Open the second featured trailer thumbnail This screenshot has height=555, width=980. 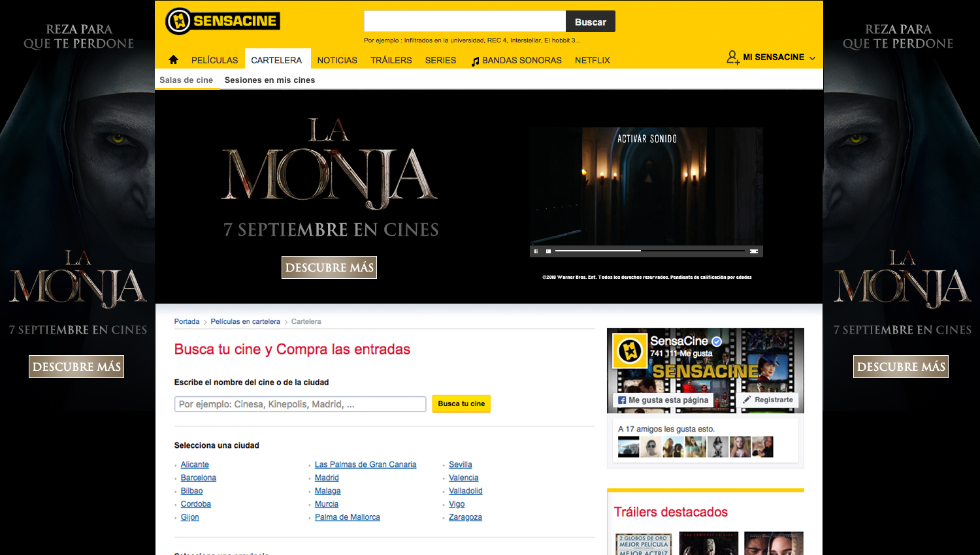708,544
